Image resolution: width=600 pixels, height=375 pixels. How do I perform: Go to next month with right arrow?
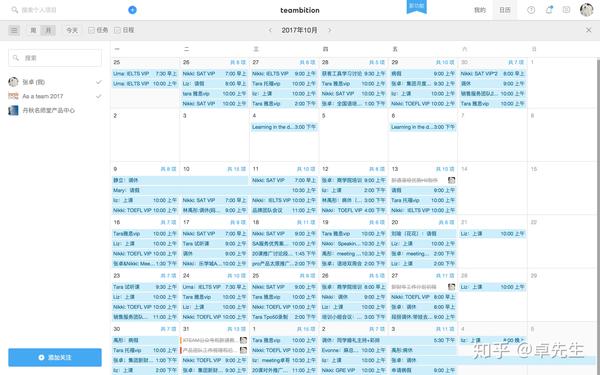(x=329, y=30)
